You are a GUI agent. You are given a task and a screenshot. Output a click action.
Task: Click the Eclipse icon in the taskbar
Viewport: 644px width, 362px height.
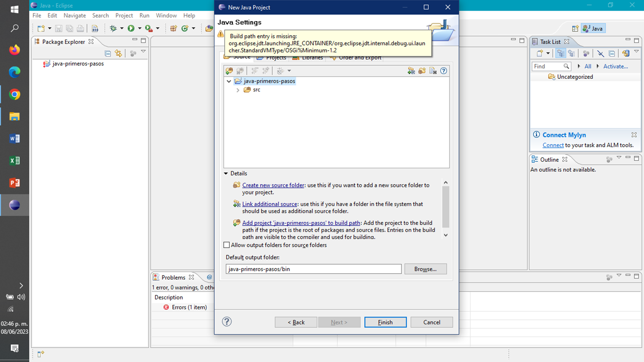tap(14, 205)
